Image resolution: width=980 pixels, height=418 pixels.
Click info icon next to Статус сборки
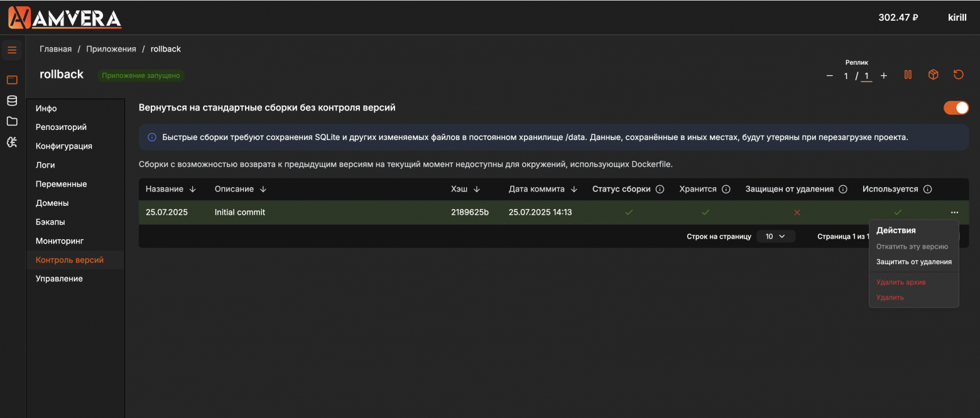tap(660, 190)
